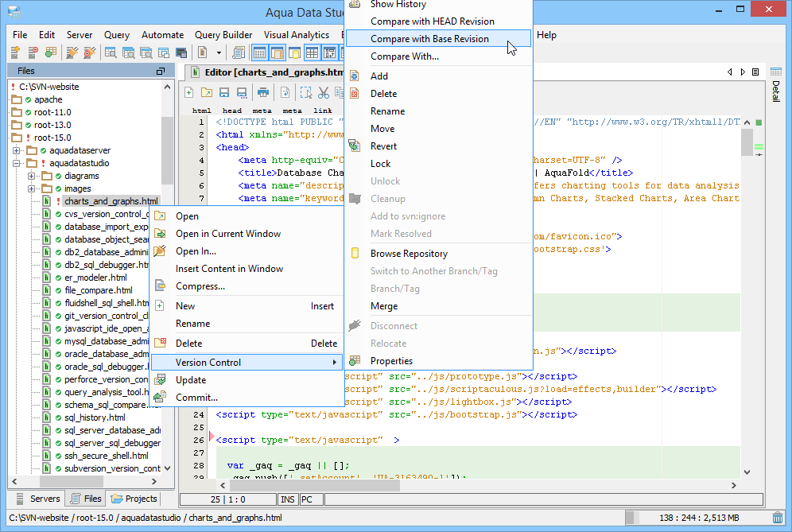
Task: Toggle the grid view button in main toolbar
Action: 313,52
